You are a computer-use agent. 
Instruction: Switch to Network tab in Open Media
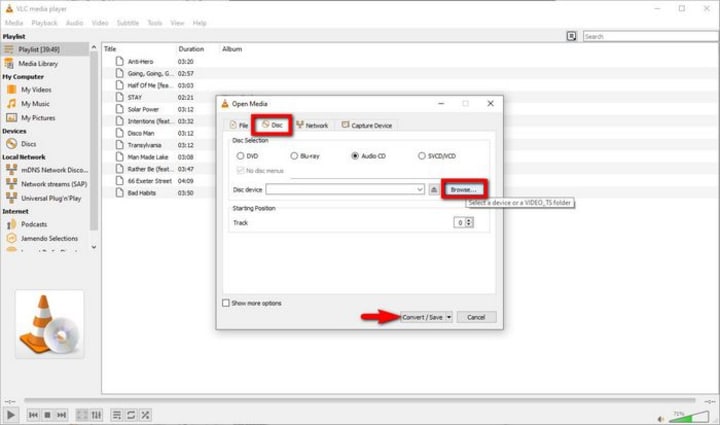tap(312, 125)
